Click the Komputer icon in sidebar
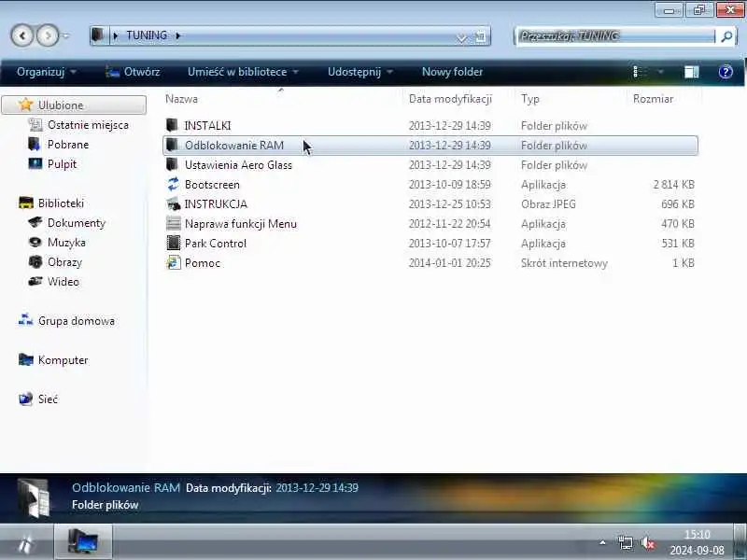 point(26,359)
